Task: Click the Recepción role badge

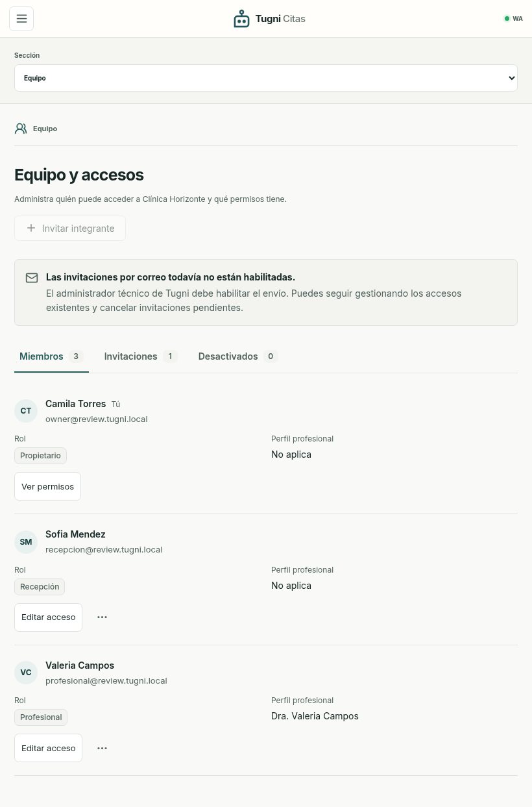Action: (x=40, y=587)
